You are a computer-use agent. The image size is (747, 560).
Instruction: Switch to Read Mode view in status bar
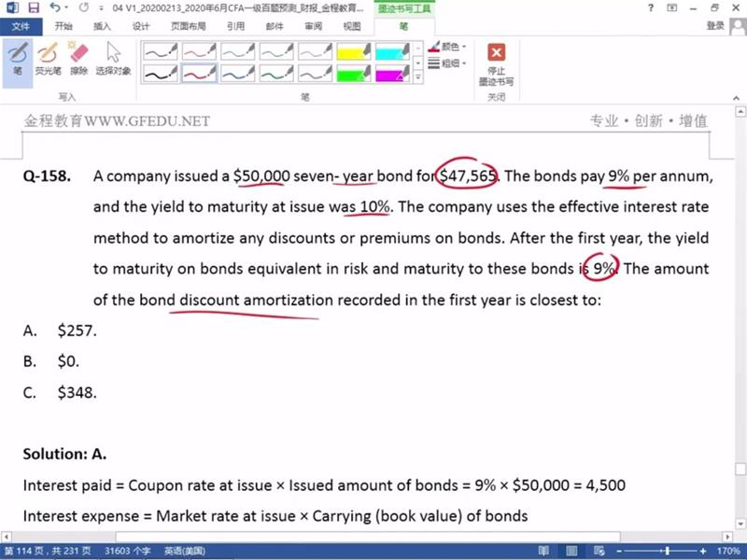pyautogui.click(x=543, y=551)
